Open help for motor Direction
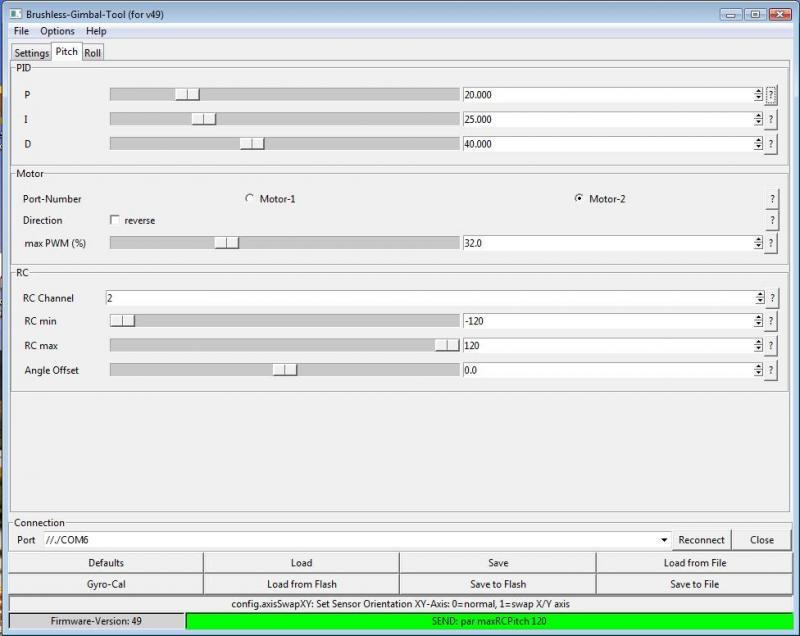Viewport: 800px width, 636px height. point(771,221)
